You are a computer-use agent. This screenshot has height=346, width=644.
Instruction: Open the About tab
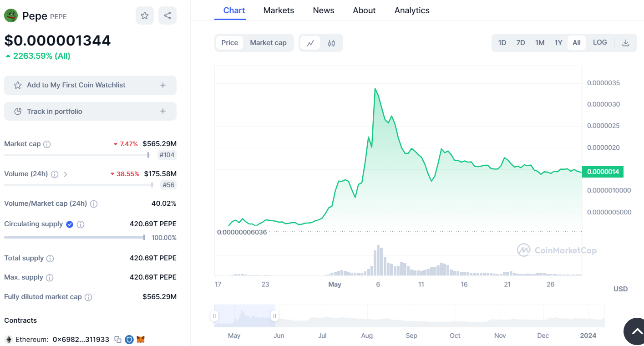point(364,10)
